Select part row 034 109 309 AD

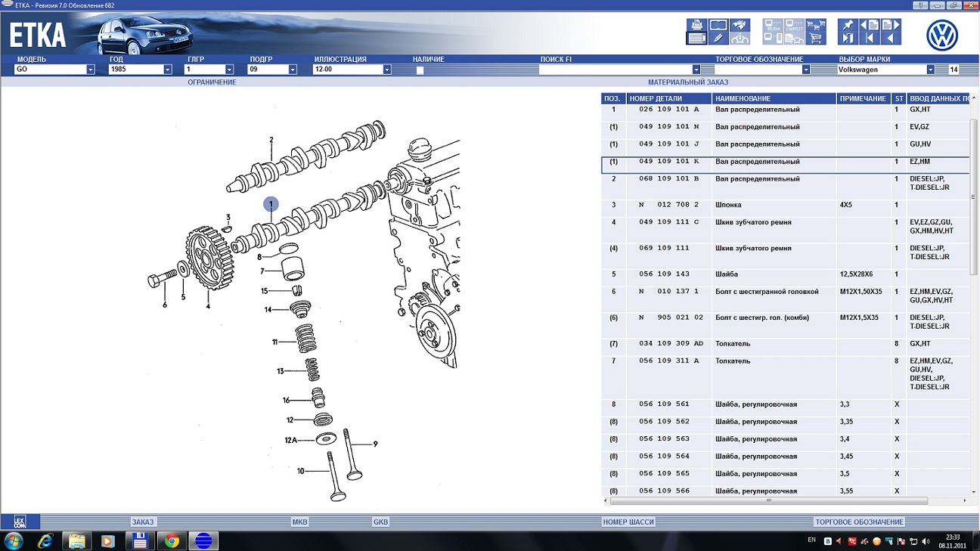[785, 347]
